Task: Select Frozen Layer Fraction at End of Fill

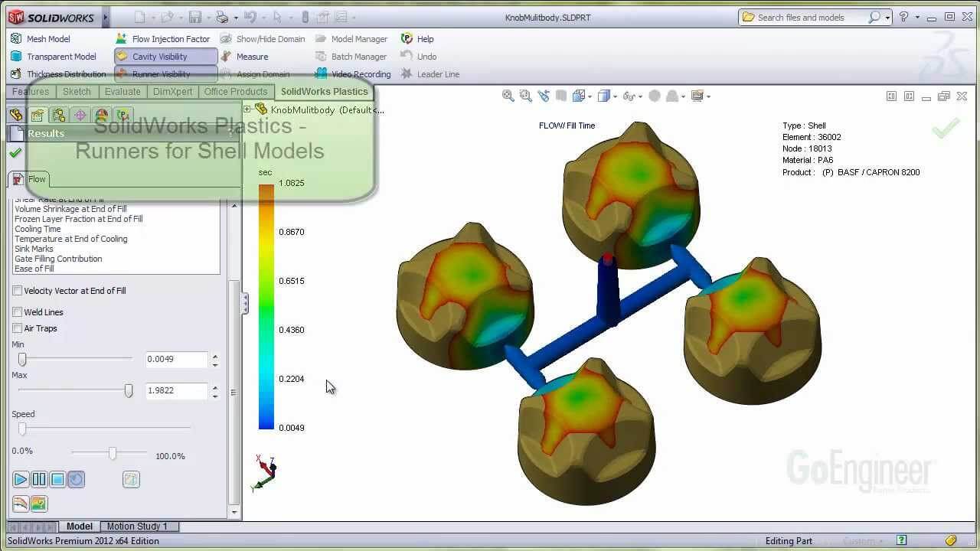Action: 78,219
